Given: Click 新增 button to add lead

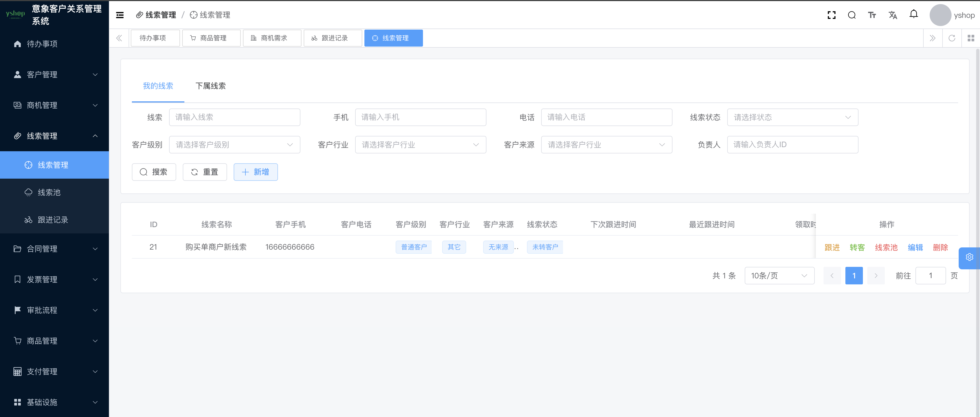Looking at the screenshot, I should click(256, 172).
